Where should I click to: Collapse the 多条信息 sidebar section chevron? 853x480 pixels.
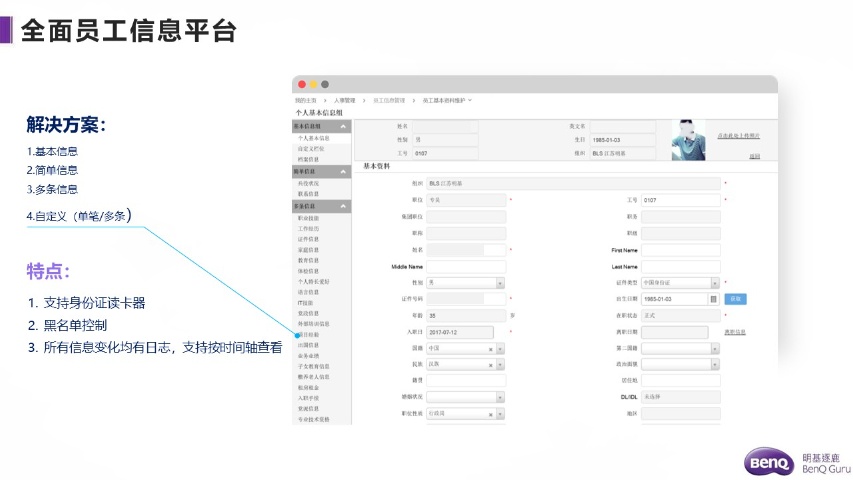pos(343,206)
